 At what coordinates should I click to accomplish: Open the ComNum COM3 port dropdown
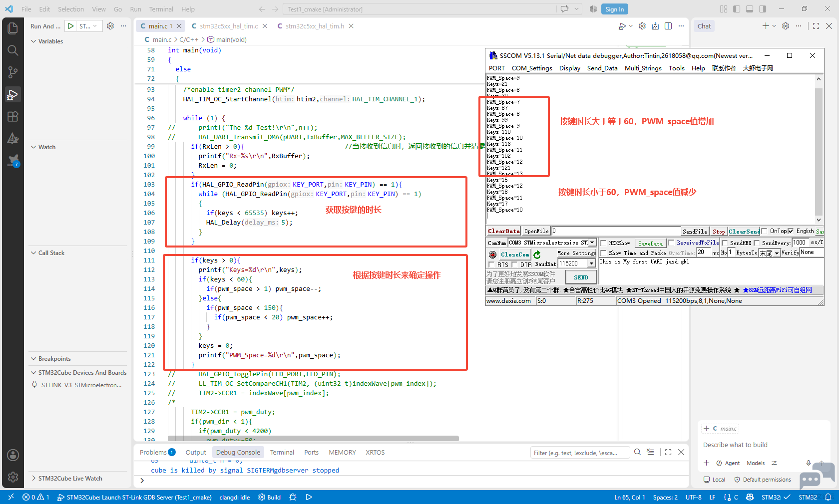point(592,243)
